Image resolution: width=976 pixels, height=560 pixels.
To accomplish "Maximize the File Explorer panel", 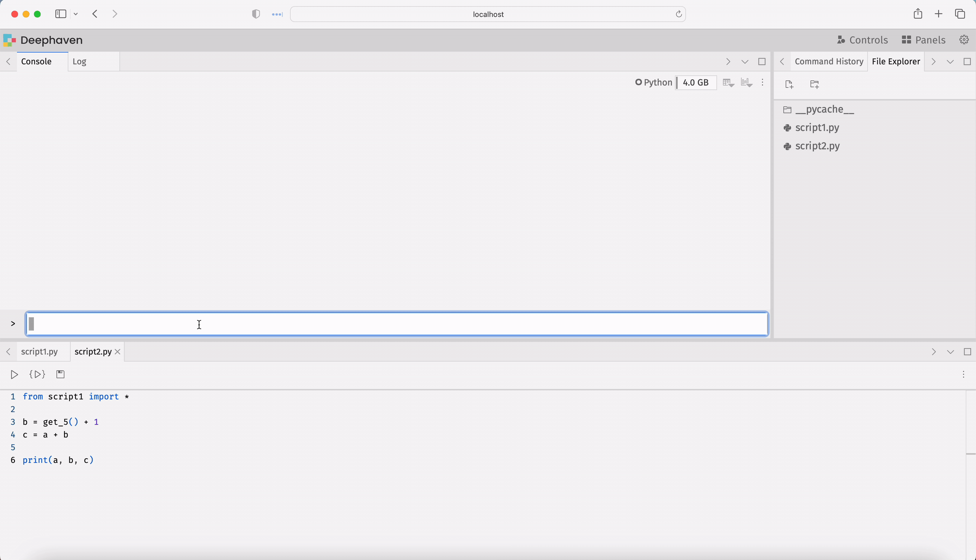I will pos(968,62).
